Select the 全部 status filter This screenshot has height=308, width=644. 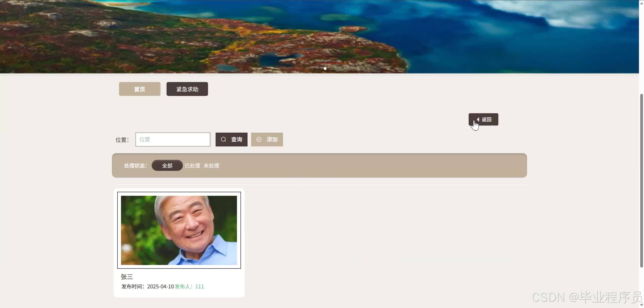tap(167, 166)
